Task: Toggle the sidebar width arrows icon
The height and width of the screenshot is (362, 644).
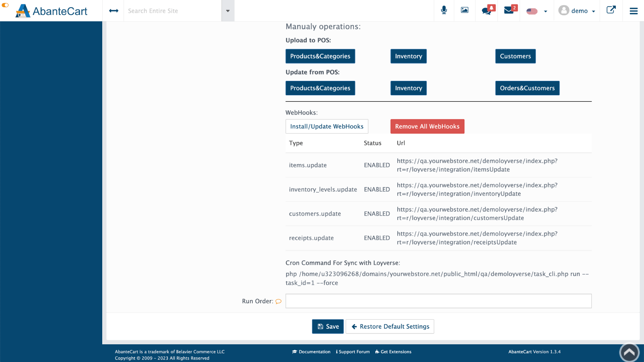Action: coord(114,11)
